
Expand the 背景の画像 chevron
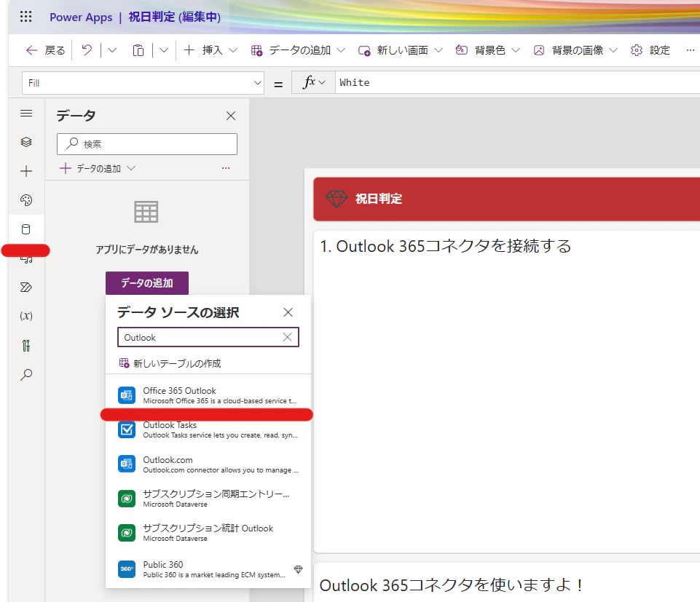pos(613,50)
